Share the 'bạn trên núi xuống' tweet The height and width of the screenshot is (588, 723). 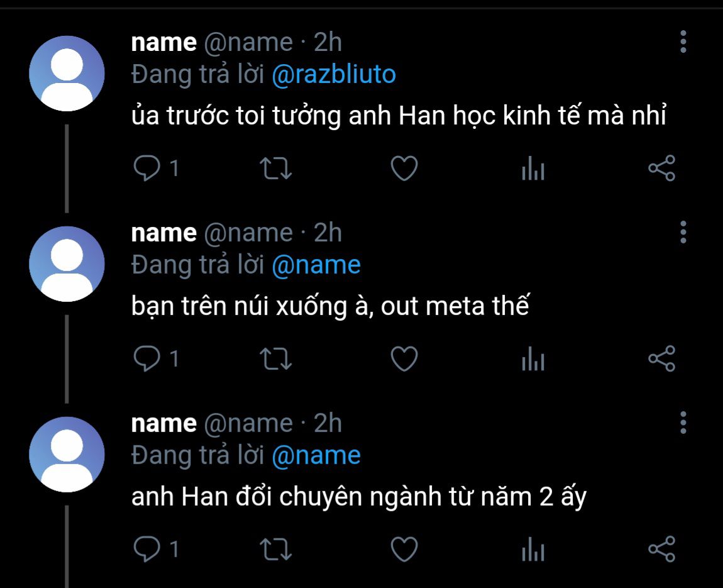coord(661,359)
